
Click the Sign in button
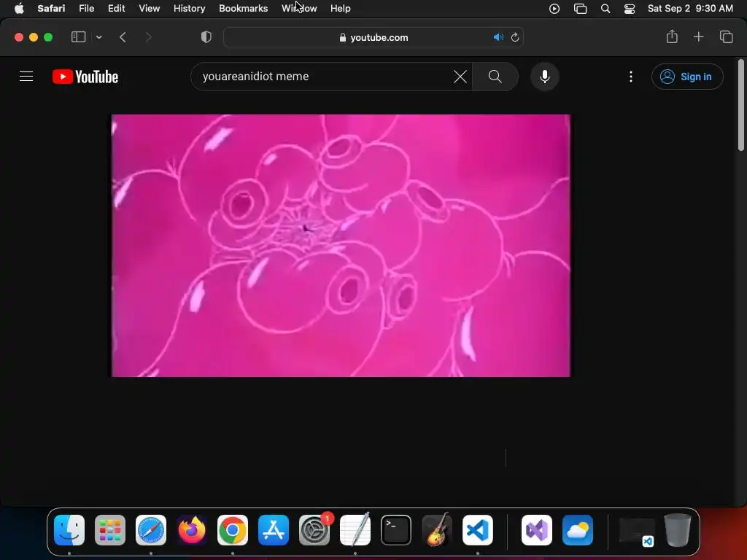click(687, 77)
